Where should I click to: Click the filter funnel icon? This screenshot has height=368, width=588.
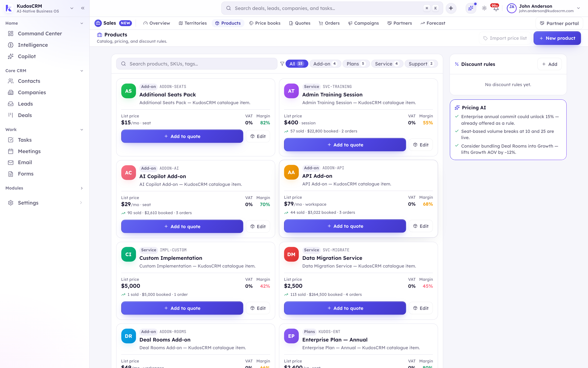pyautogui.click(x=282, y=64)
